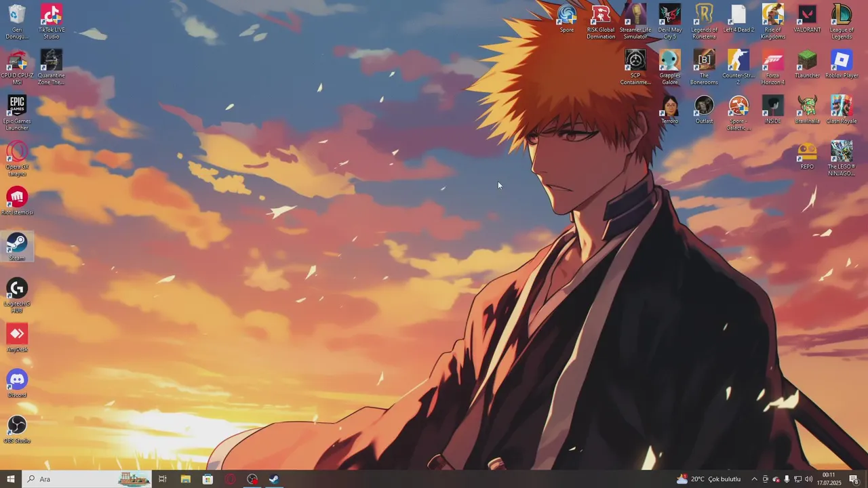Viewport: 868px width, 488px height.
Task: Select the CPUID CPU-Z MSI shortcut
Action: (17, 67)
